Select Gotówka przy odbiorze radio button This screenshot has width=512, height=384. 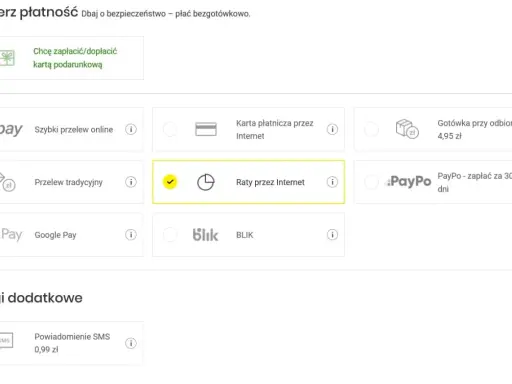371,129
